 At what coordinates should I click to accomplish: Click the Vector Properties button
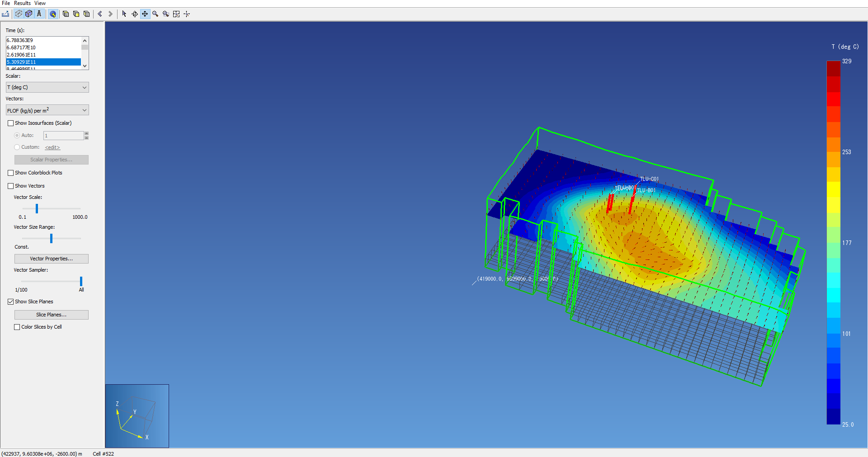pos(51,259)
